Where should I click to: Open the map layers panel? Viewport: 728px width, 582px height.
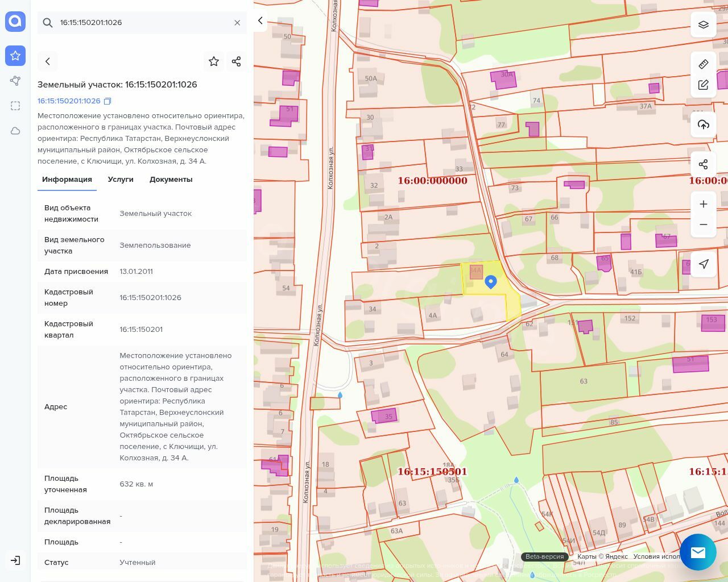pyautogui.click(x=704, y=24)
